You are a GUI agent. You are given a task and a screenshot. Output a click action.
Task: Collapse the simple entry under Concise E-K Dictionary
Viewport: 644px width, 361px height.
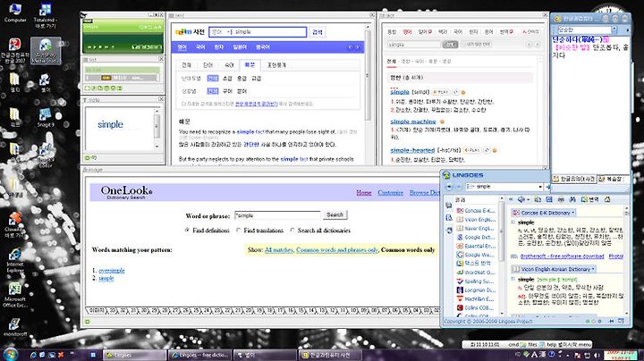513,222
